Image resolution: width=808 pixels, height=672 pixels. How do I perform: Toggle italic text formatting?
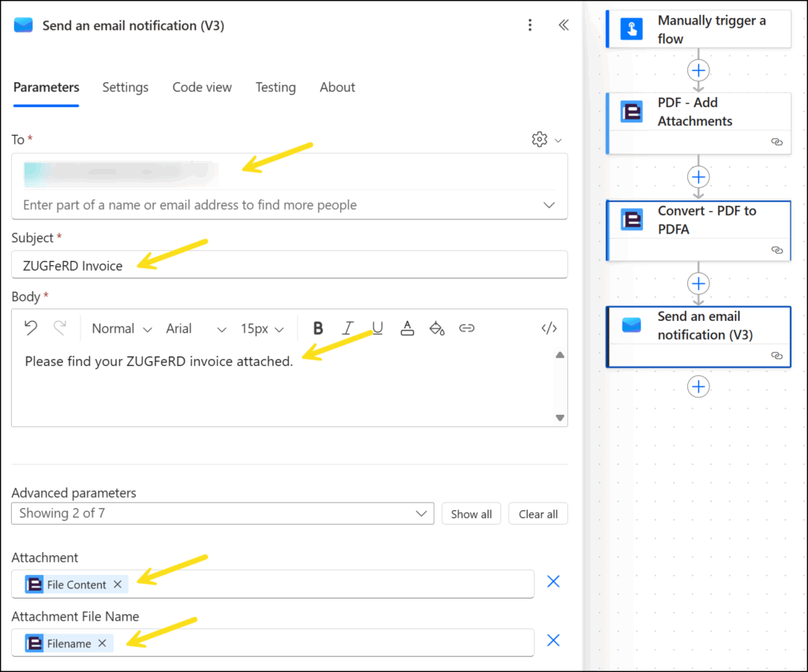(x=347, y=328)
